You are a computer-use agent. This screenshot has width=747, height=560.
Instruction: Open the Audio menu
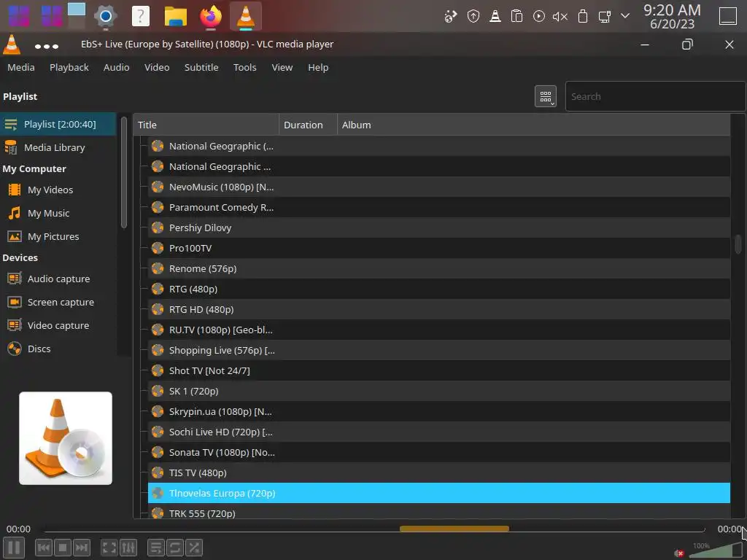pyautogui.click(x=116, y=68)
